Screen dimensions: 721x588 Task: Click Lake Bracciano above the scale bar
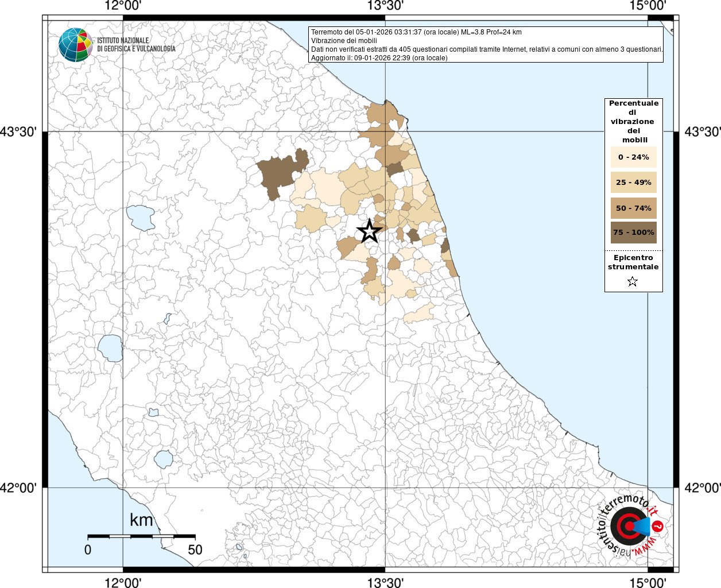coord(164,459)
